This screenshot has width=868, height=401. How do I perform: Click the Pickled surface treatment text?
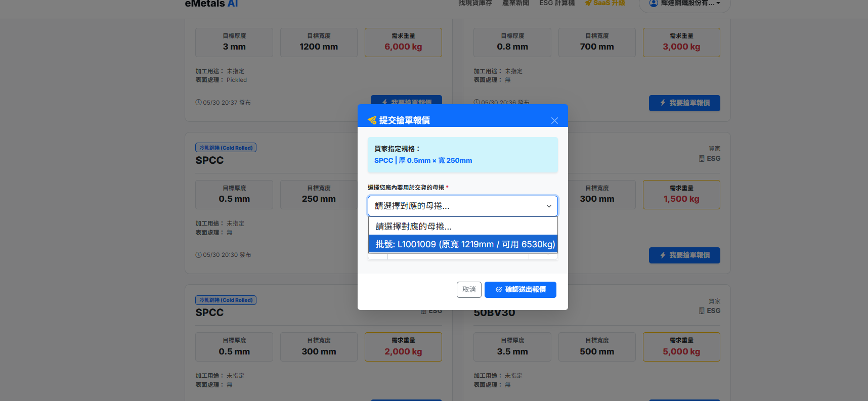pyautogui.click(x=237, y=80)
